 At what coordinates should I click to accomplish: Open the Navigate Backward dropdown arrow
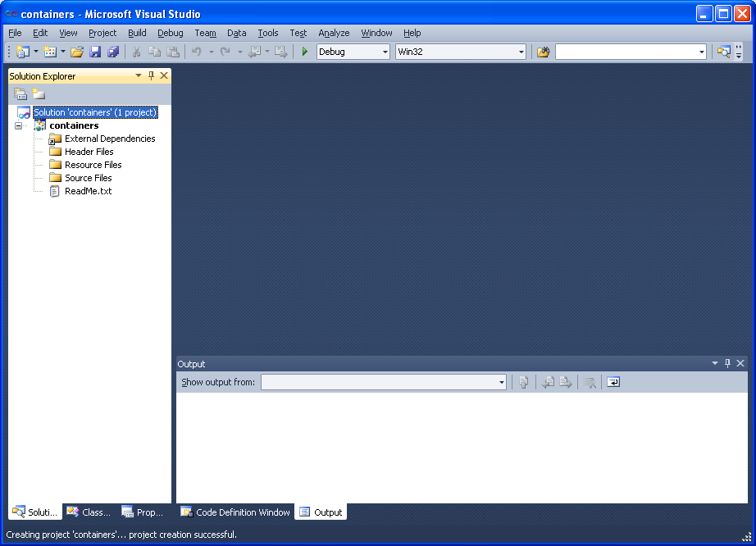pyautogui.click(x=267, y=52)
